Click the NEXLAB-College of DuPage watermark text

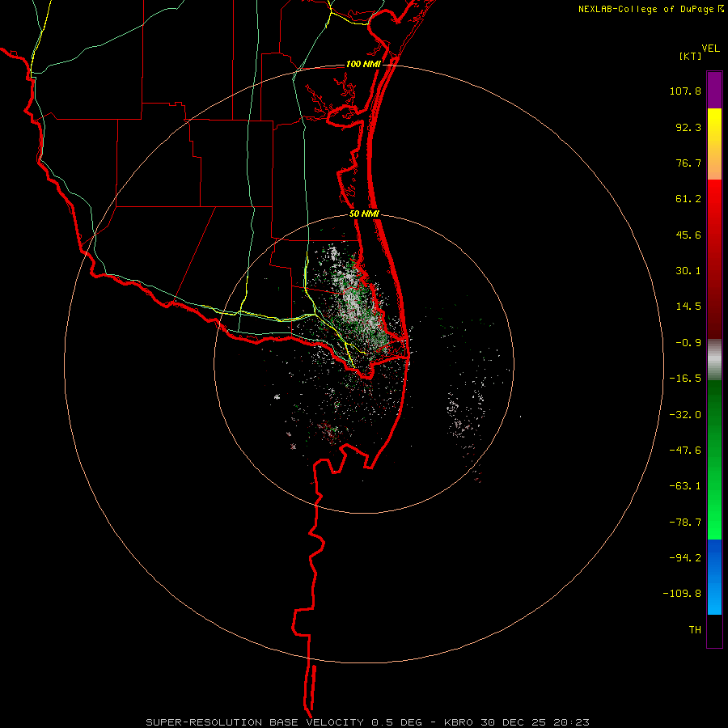(x=645, y=9)
